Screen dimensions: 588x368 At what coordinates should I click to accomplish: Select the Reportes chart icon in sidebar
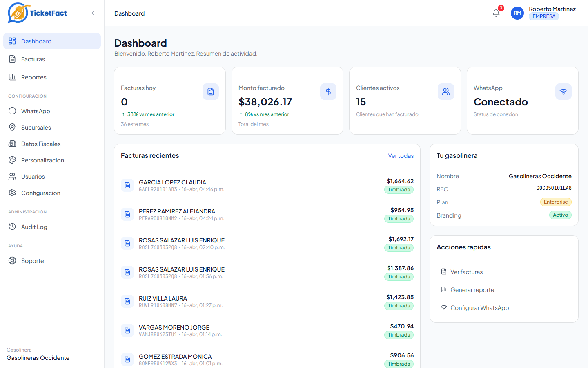click(x=12, y=77)
